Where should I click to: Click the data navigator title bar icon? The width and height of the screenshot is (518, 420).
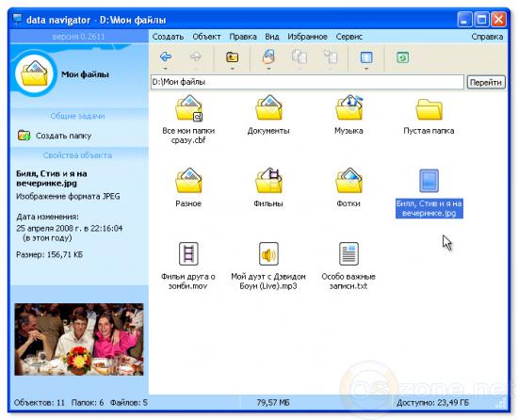[17, 20]
